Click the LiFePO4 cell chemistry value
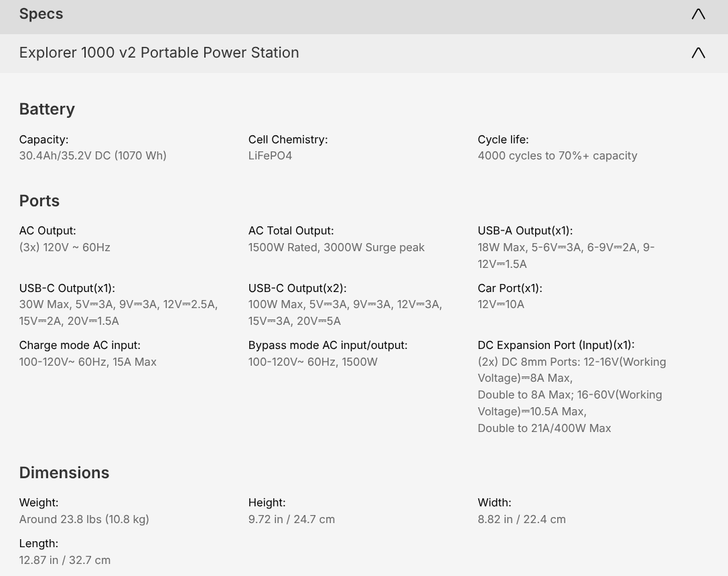 click(270, 156)
